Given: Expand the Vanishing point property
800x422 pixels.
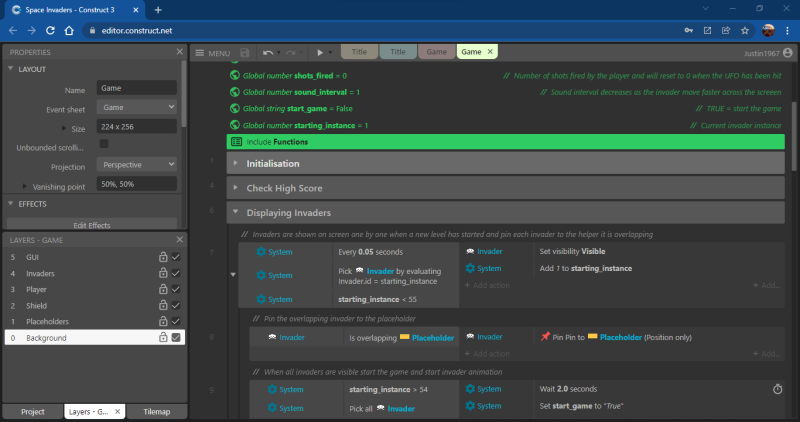Looking at the screenshot, I should (24, 186).
